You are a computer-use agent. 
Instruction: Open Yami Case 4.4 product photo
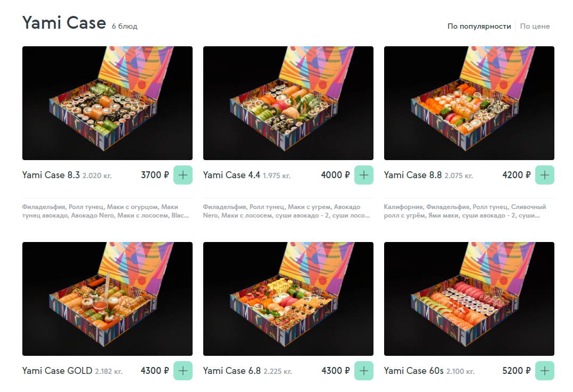pyautogui.click(x=288, y=103)
